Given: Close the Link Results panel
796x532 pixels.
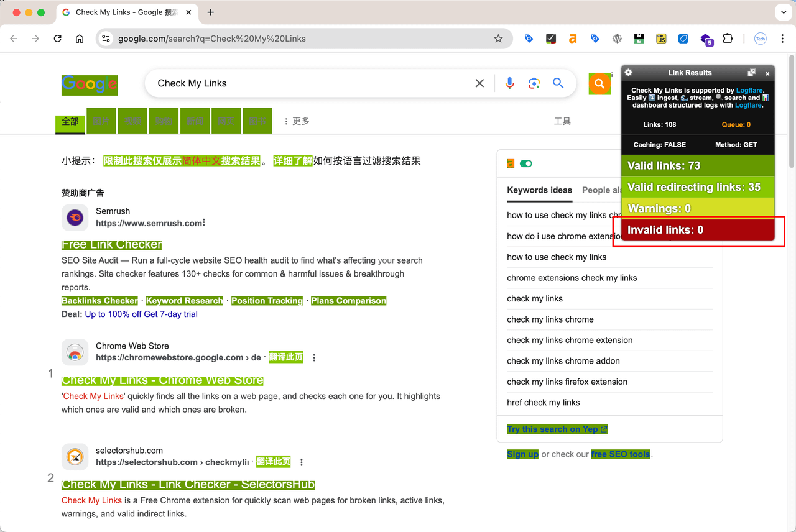Looking at the screenshot, I should (x=767, y=73).
